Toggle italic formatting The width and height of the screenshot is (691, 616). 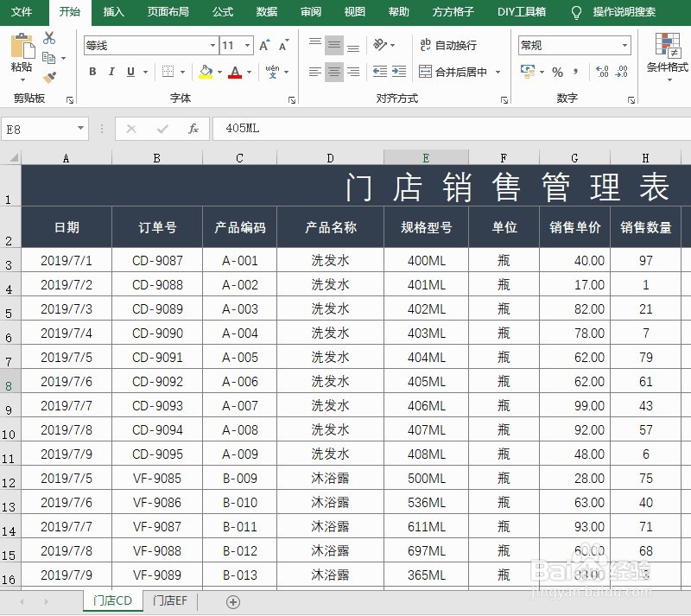click(111, 71)
